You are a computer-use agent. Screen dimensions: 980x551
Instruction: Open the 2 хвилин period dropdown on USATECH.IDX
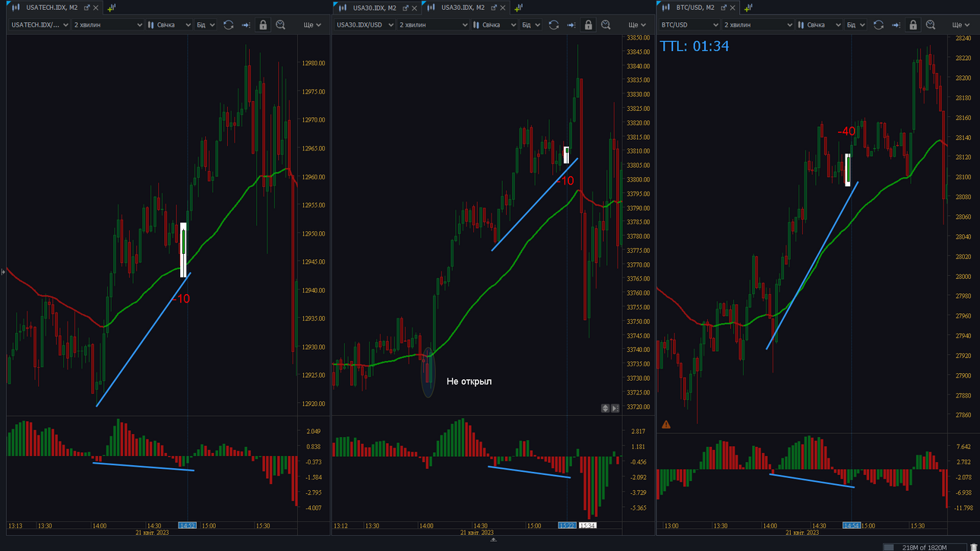pos(108,25)
